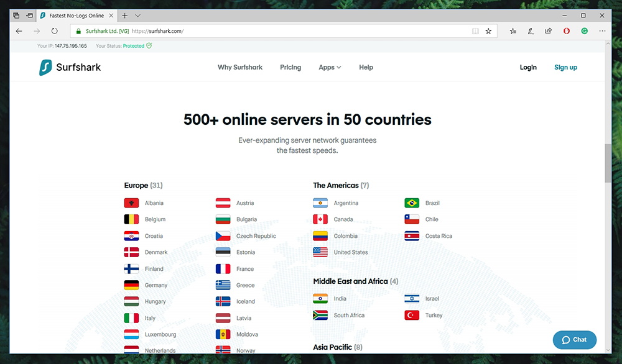This screenshot has height=364, width=622.
Task: Click the green Grammarly extension icon
Action: pos(584,31)
